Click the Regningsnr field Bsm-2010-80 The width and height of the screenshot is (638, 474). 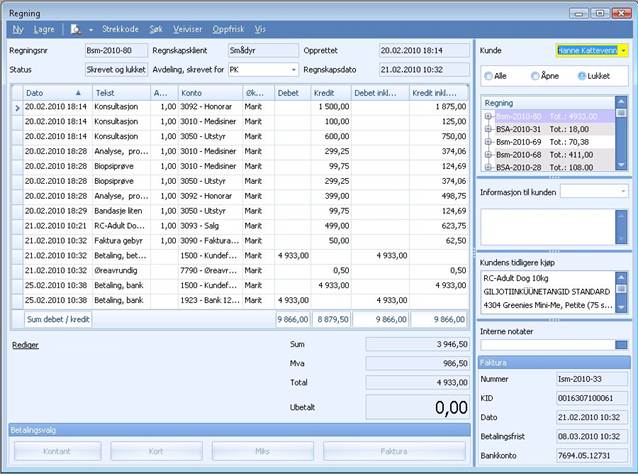[116, 50]
